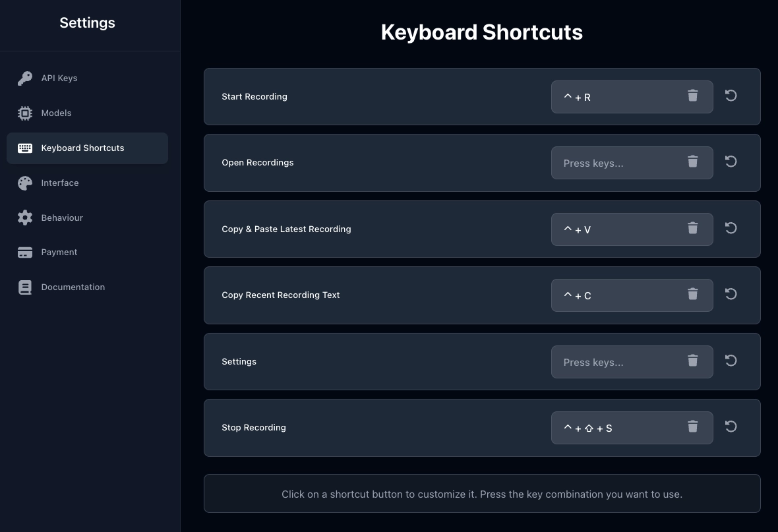Select the gear icon for Behaviour

pos(25,218)
